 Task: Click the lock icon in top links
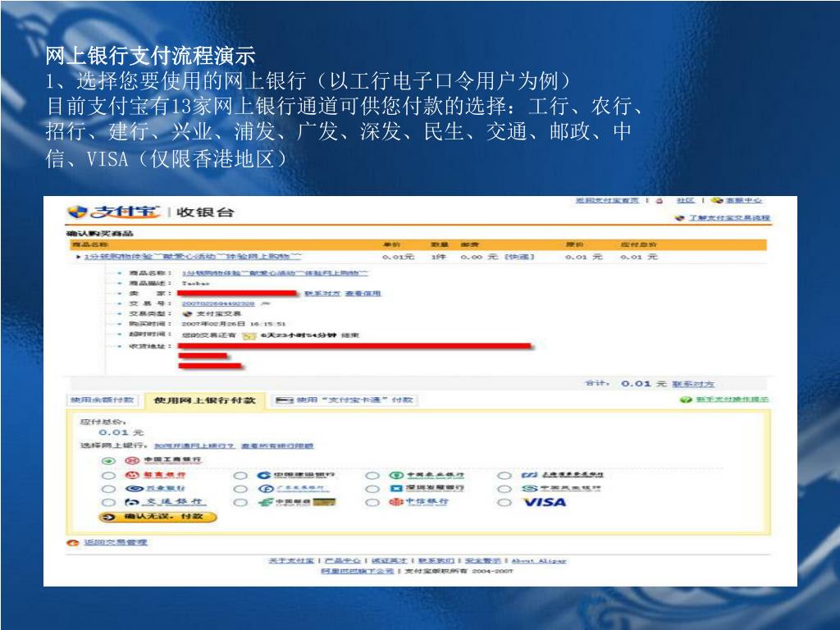pyautogui.click(x=659, y=201)
